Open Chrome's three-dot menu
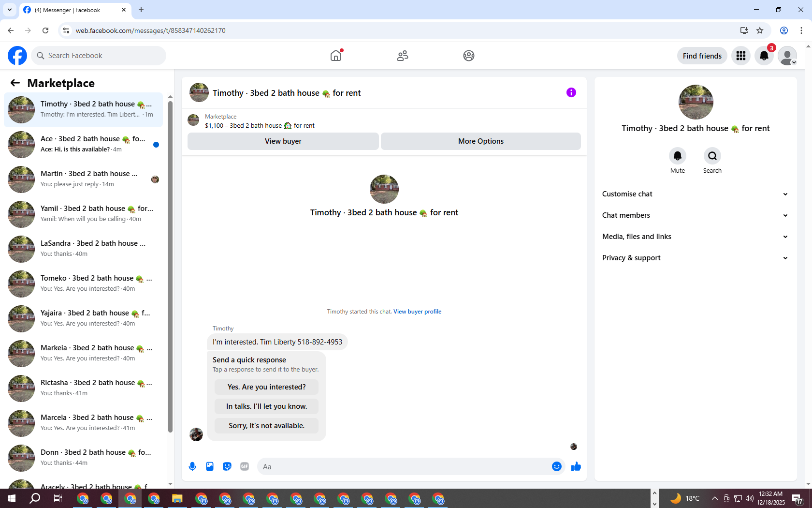Viewport: 812px width, 508px height. (801, 30)
